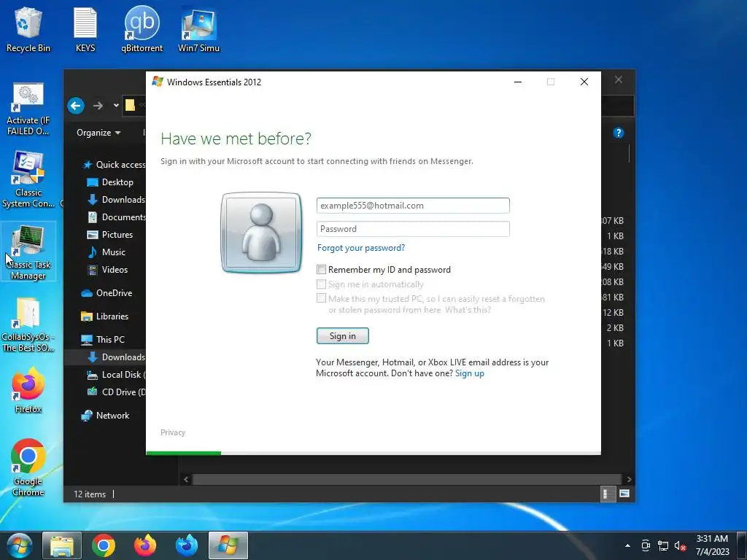
Task: Switch Explorer to large icons view
Action: 624,494
